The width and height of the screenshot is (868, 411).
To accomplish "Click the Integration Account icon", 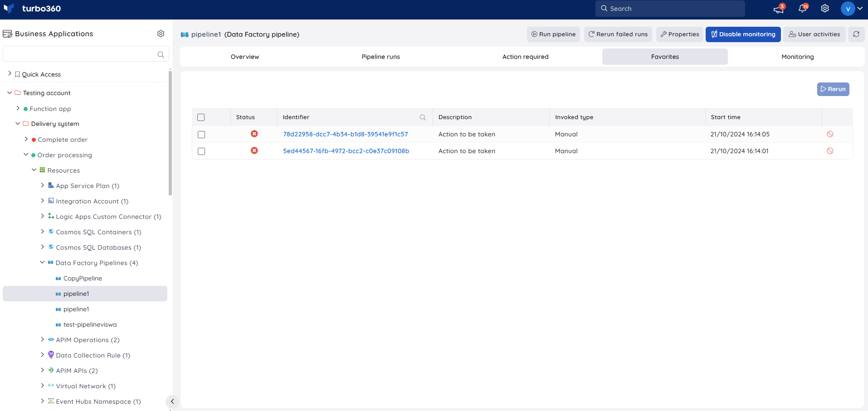I will point(51,201).
